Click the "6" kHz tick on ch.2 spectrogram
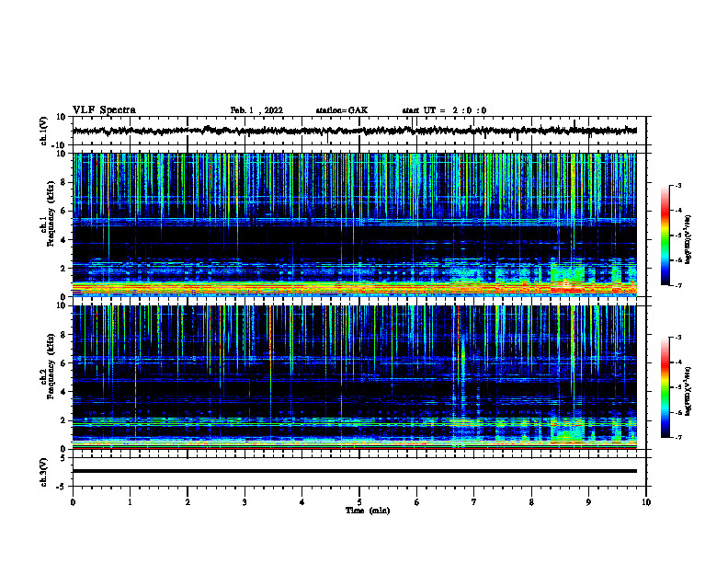Screen dimensions: 728x563 click(x=63, y=362)
